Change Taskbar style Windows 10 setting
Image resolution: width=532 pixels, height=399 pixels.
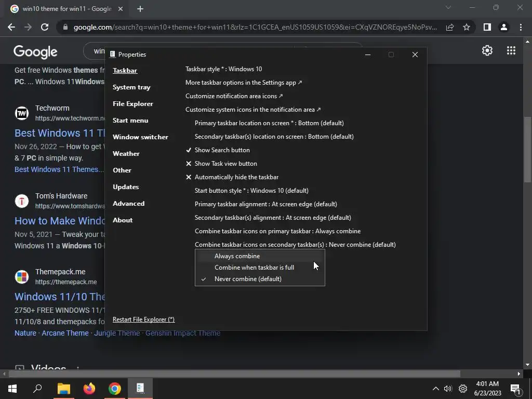[x=223, y=69]
